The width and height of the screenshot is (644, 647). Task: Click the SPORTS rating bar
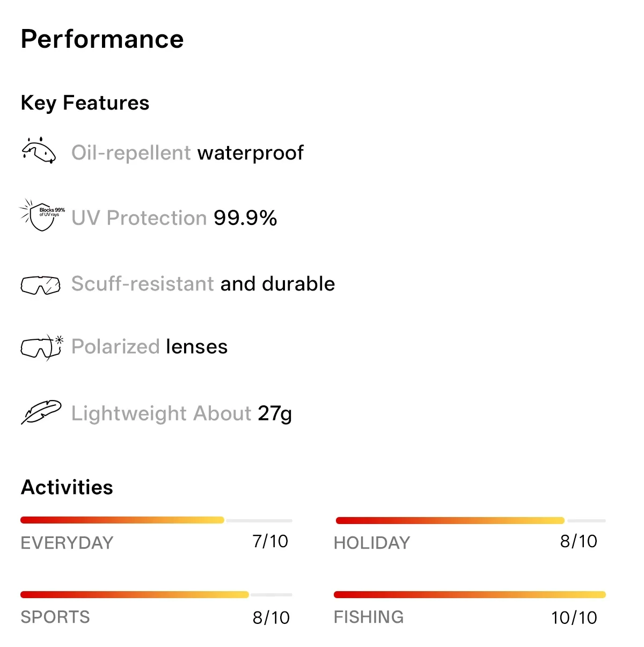click(x=156, y=594)
